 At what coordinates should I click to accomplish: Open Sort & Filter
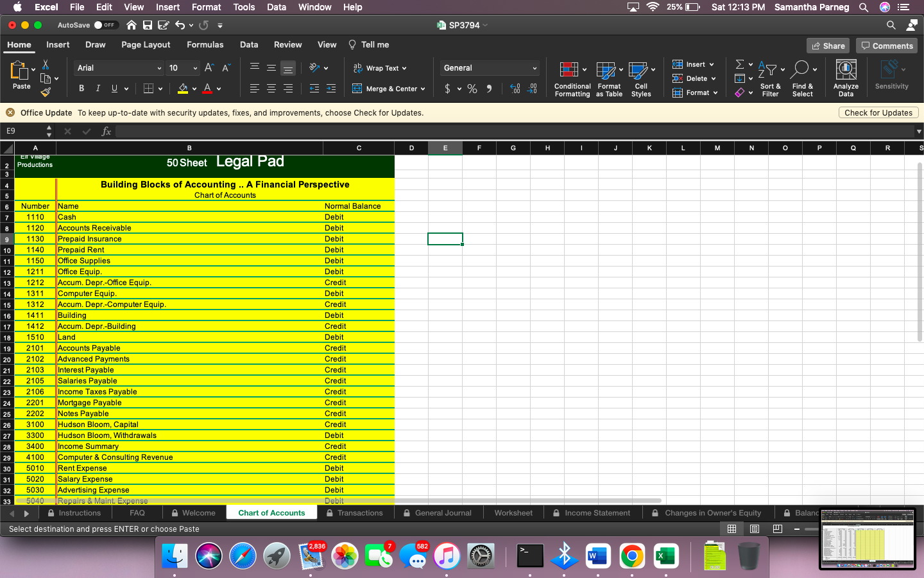pos(771,79)
